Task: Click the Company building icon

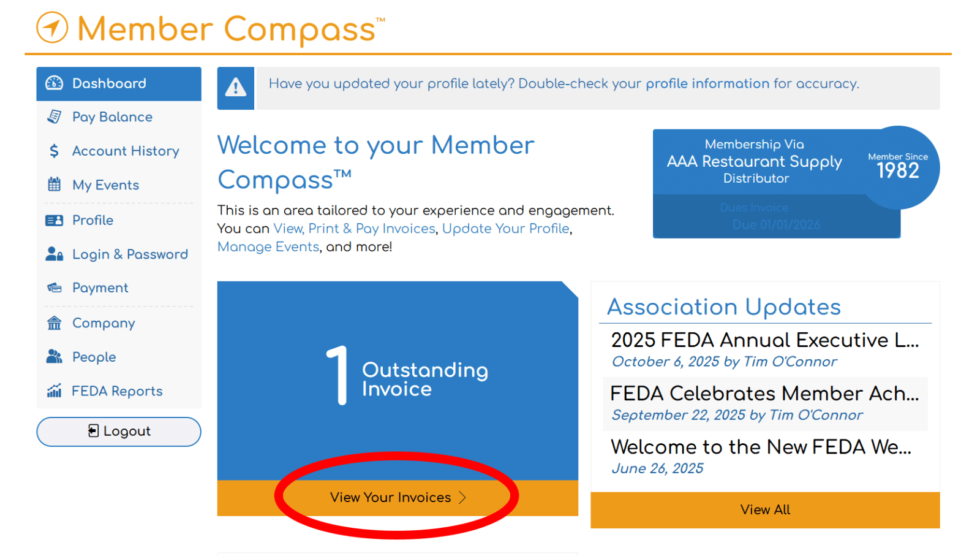Action: click(x=55, y=323)
